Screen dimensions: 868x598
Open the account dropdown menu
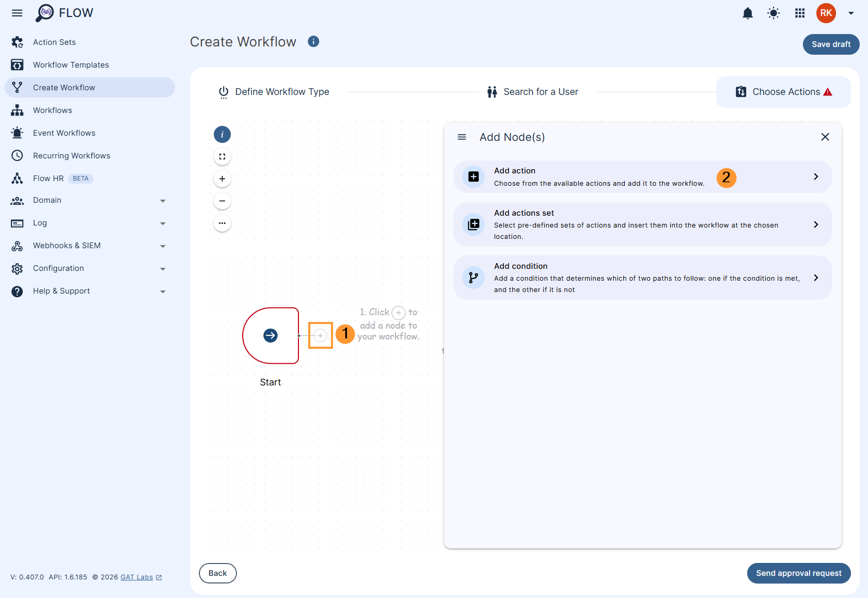[x=851, y=13]
